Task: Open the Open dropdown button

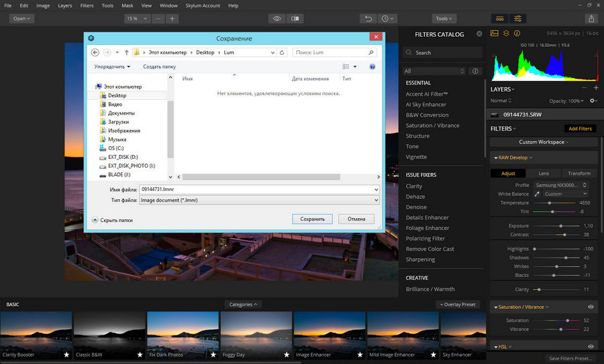Action: tap(21, 19)
